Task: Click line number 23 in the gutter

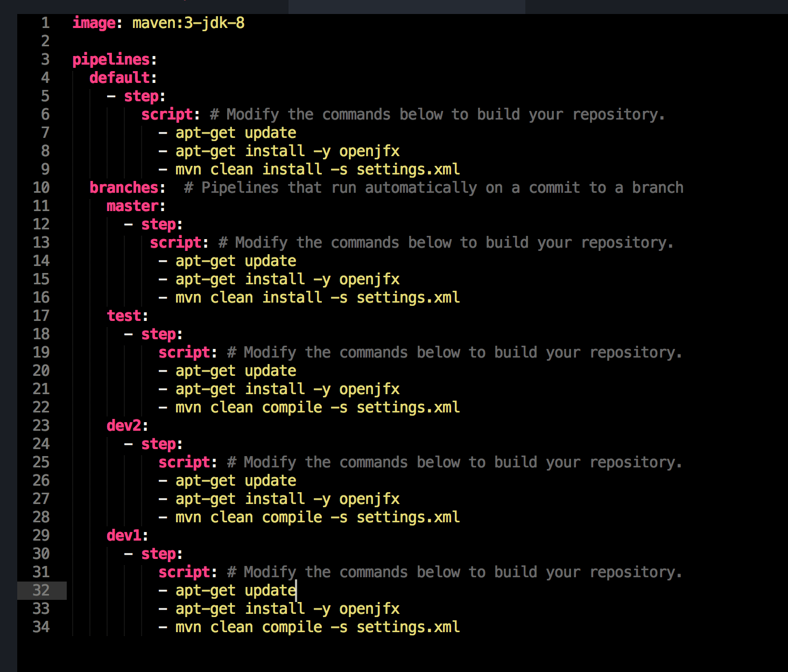Action: [x=41, y=426]
